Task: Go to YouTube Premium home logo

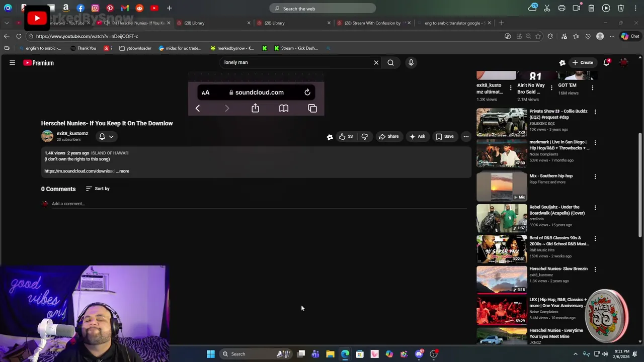Action: point(38,63)
